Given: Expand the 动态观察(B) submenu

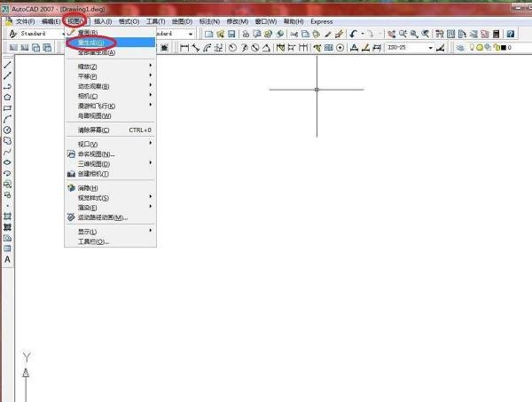Looking at the screenshot, I should (x=110, y=86).
